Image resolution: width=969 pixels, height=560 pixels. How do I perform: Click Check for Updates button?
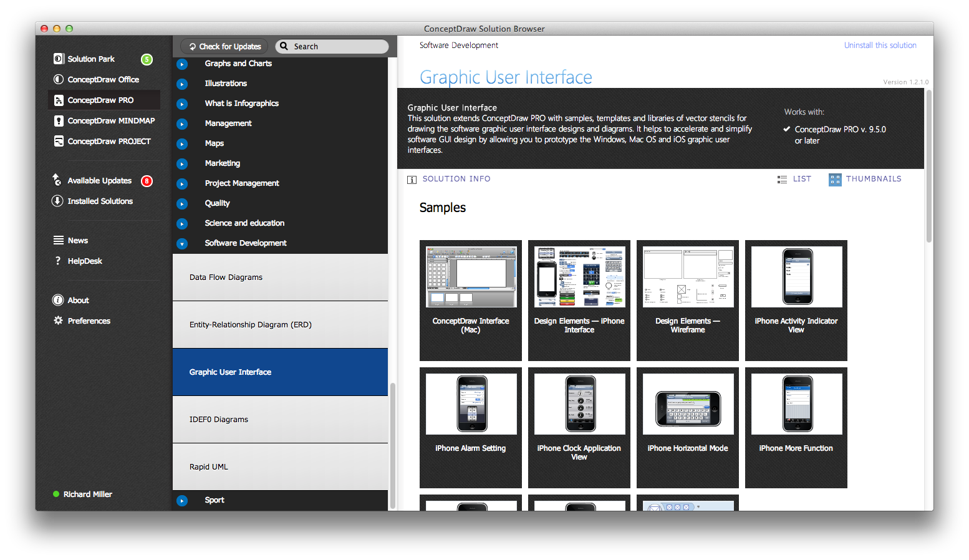tap(224, 46)
